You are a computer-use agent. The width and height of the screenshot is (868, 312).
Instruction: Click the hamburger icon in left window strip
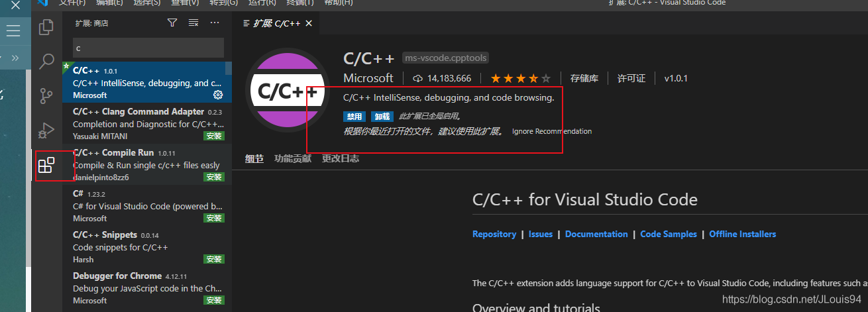point(13,30)
